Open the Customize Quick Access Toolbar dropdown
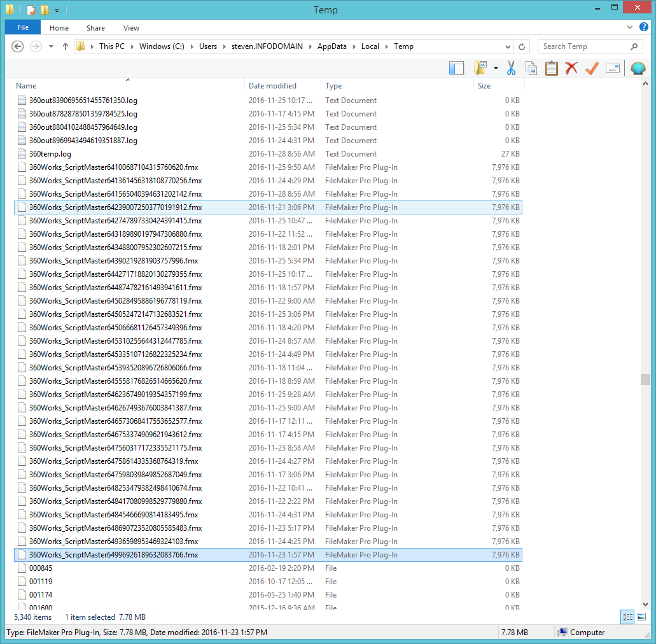Viewport: 656px width, 644px height. click(57, 10)
